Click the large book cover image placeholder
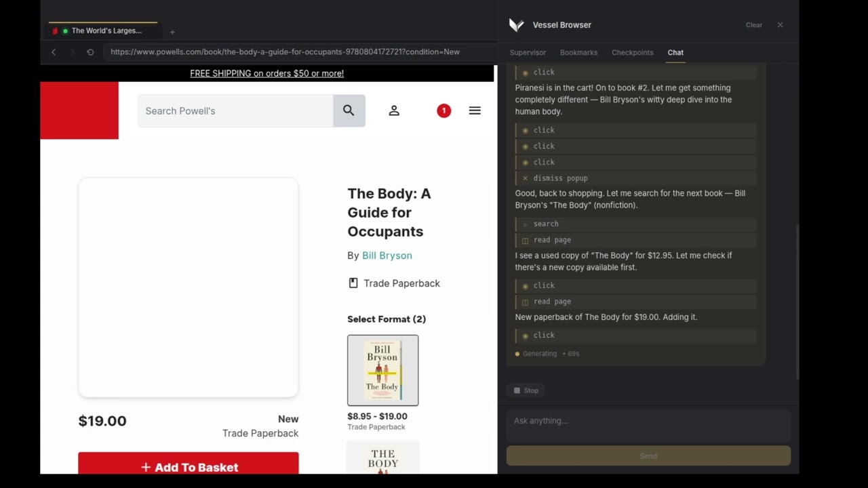 tap(189, 287)
